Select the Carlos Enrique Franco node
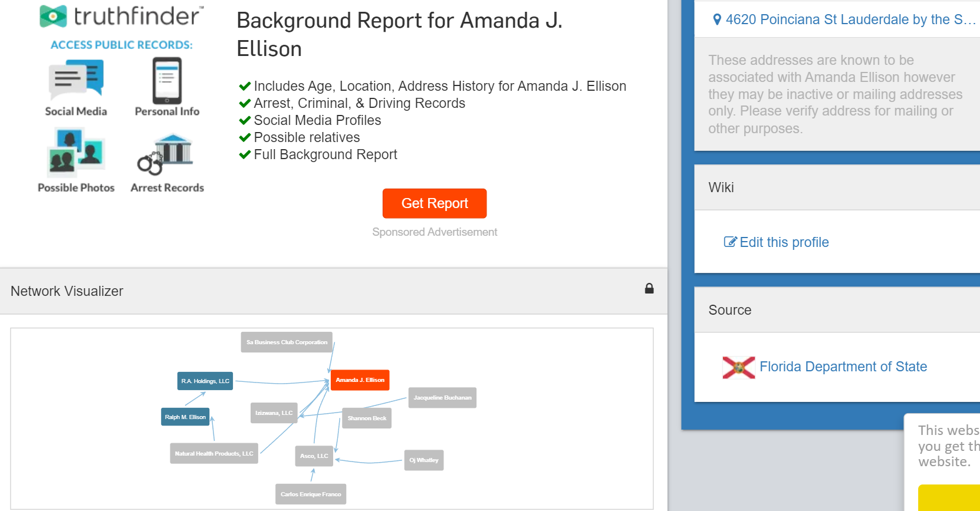The height and width of the screenshot is (511, 980). click(x=311, y=494)
